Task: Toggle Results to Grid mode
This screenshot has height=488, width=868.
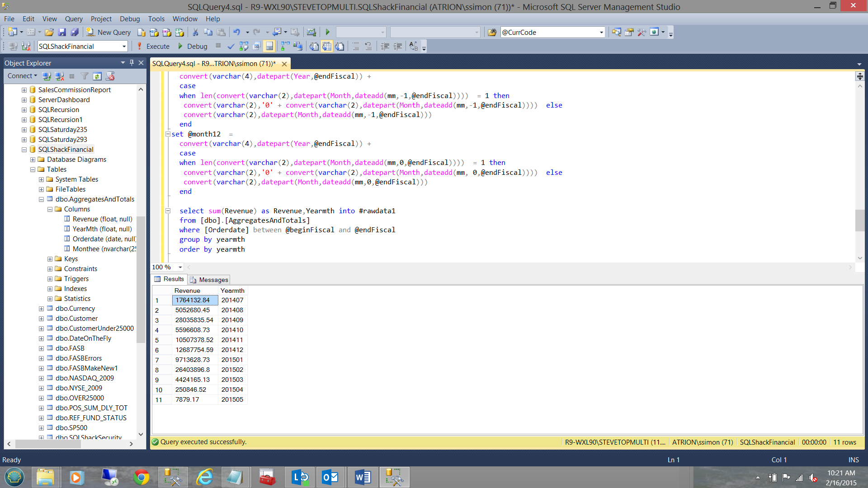Action: point(327,46)
